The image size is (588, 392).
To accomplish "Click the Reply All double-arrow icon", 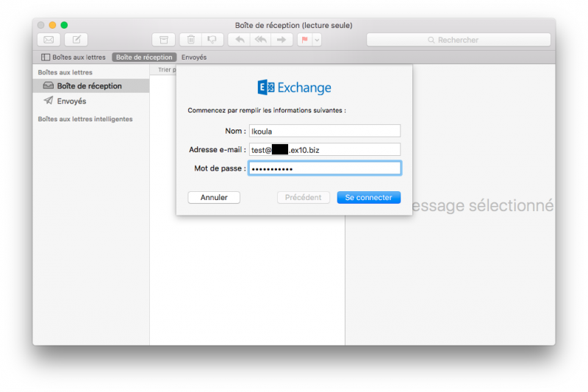I will point(261,40).
